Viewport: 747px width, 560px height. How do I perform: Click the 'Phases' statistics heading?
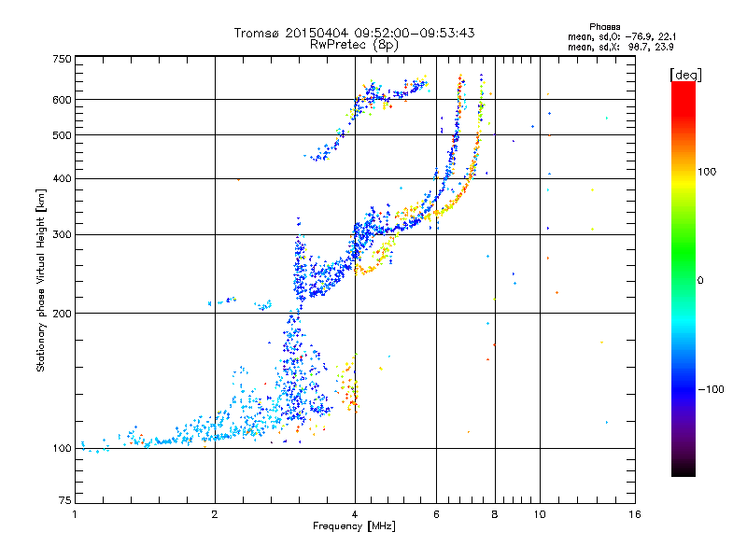604,27
